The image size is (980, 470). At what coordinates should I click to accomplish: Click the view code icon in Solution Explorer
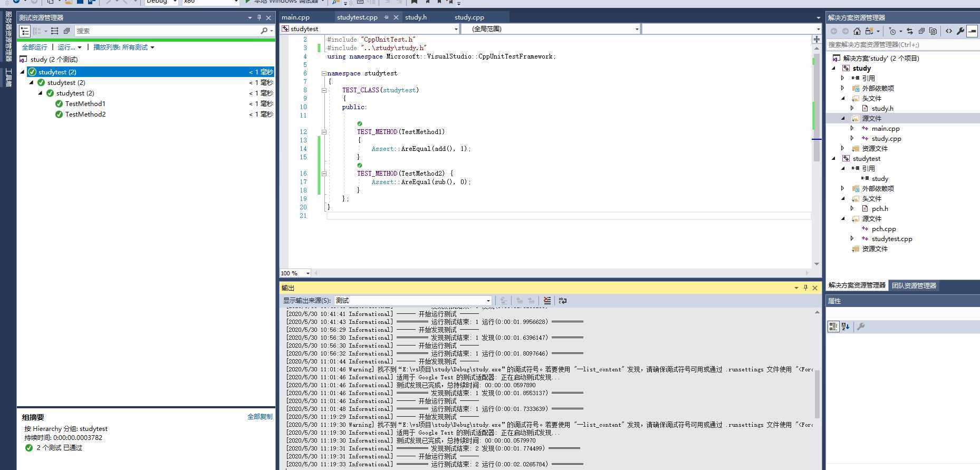[x=949, y=31]
